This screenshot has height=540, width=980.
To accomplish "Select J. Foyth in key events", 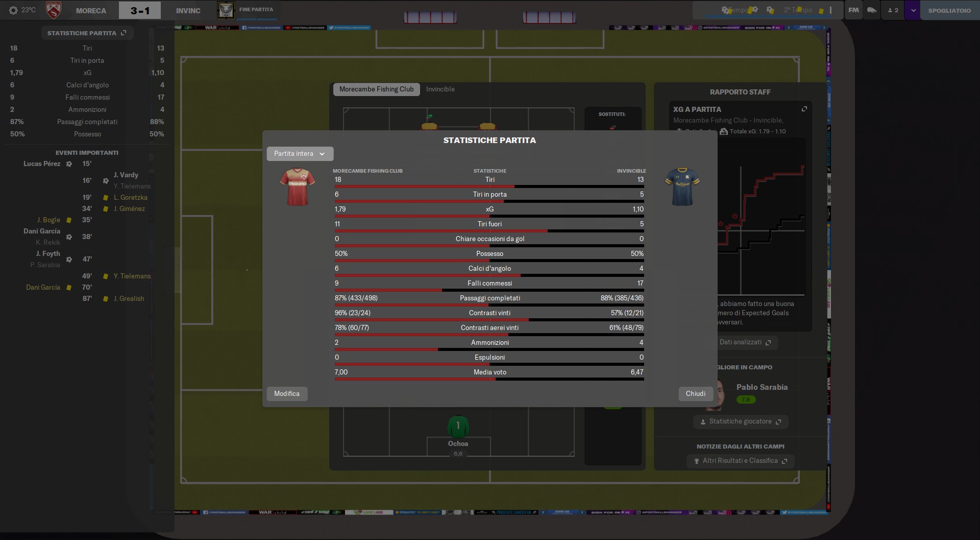I will click(48, 254).
